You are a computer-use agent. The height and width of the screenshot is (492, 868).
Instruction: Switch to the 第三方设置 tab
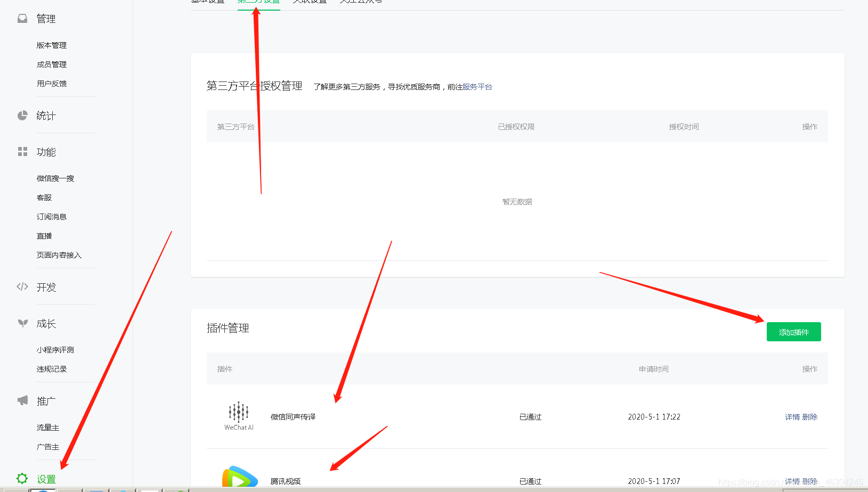pos(259,2)
